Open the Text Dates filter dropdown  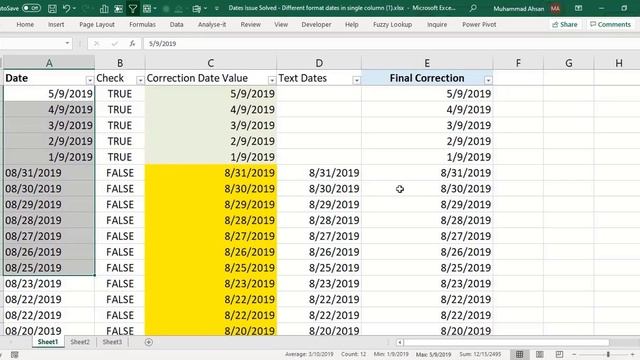point(356,80)
